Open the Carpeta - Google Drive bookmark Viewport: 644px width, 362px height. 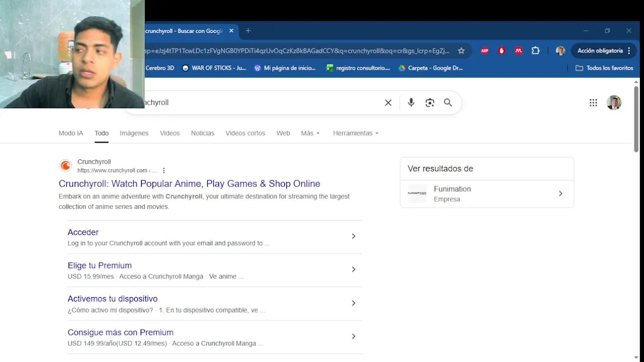coord(431,68)
